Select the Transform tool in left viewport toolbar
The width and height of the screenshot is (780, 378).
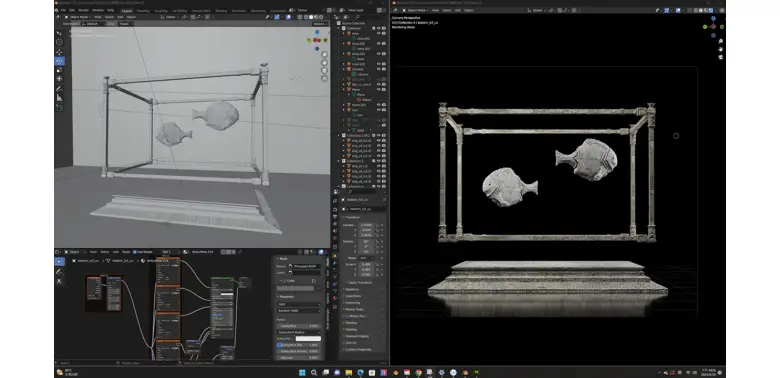(59, 79)
